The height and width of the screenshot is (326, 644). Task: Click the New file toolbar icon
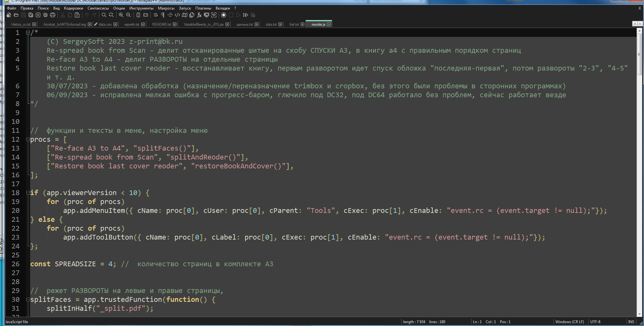coord(9,15)
